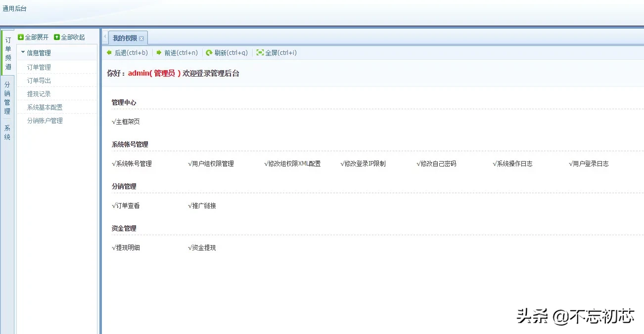This screenshot has width=644, height=334.
Task: Click the 修改登录IP限制 permission entry
Action: [363, 164]
